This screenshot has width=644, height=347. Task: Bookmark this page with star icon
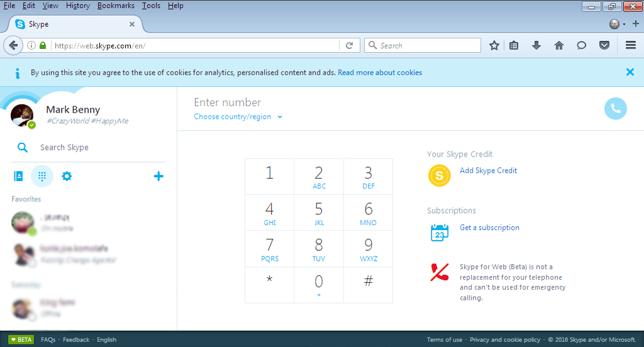pyautogui.click(x=494, y=45)
